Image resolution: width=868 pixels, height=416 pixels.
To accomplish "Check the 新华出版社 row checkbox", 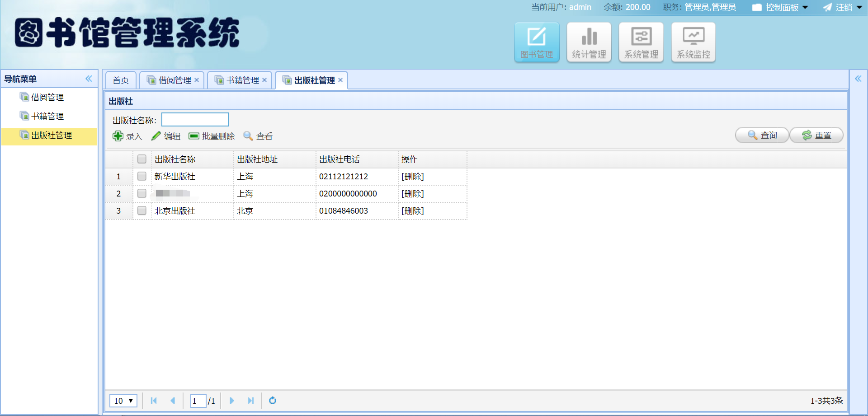I will pos(142,176).
